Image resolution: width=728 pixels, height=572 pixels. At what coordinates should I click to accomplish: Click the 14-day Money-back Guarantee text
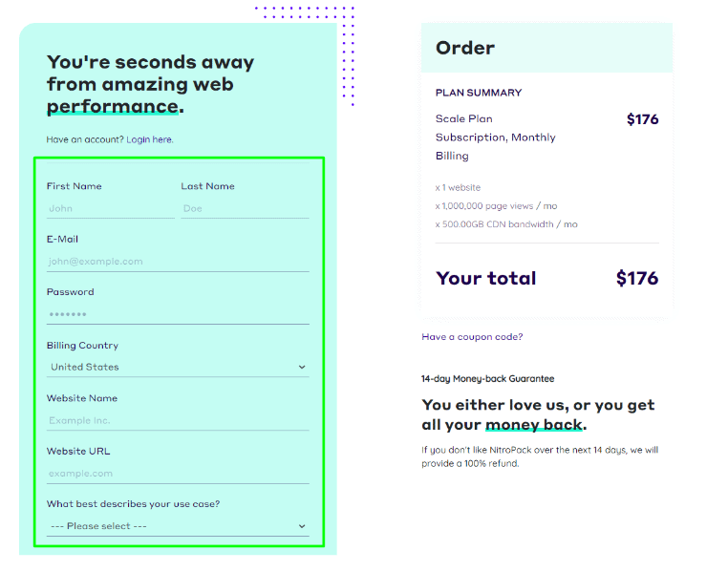(487, 378)
